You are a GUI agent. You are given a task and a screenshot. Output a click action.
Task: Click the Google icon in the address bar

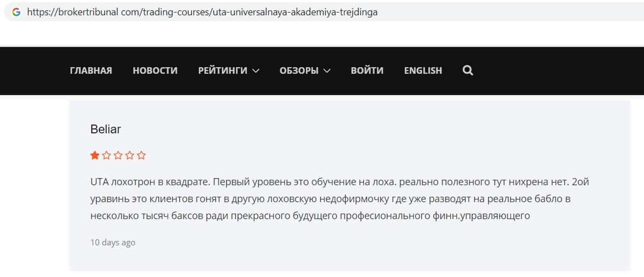click(16, 12)
